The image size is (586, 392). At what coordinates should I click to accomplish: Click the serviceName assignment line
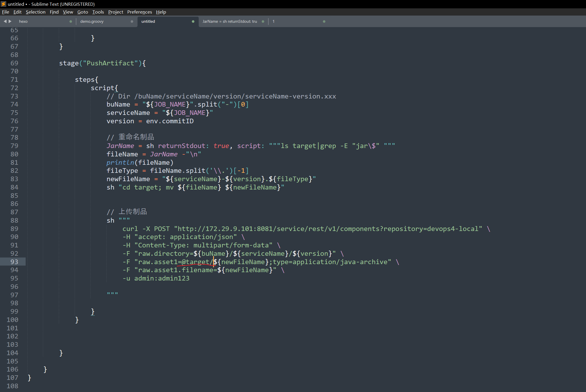click(160, 113)
